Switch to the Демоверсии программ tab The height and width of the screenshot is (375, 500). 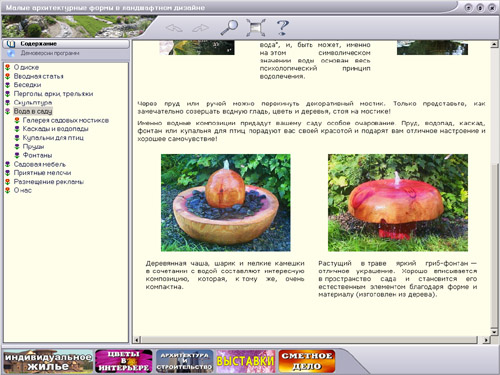coord(66,53)
